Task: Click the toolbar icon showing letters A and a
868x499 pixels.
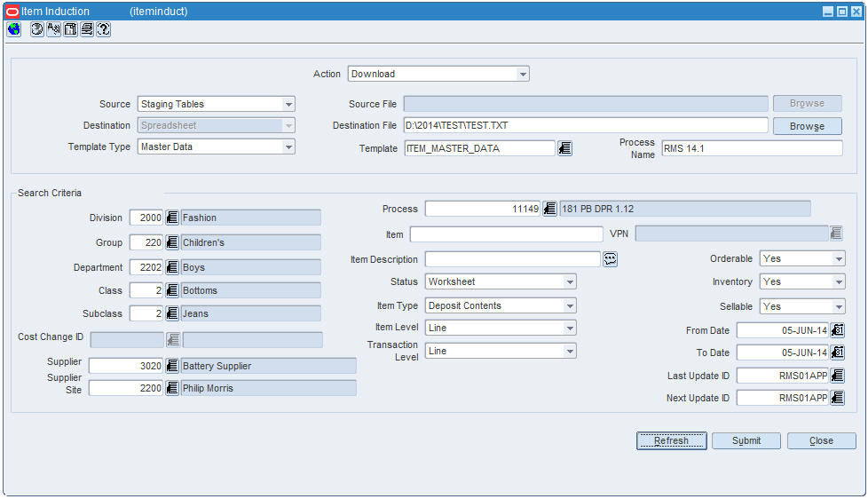Action: click(54, 29)
